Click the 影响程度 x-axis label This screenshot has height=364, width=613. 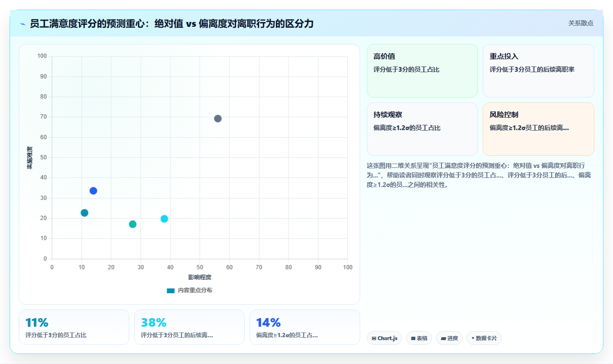200,277
